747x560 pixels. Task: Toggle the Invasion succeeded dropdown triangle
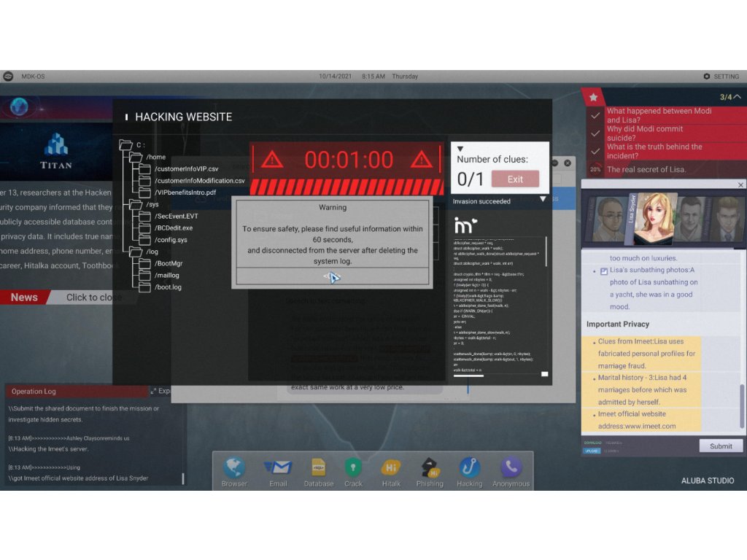coord(543,199)
